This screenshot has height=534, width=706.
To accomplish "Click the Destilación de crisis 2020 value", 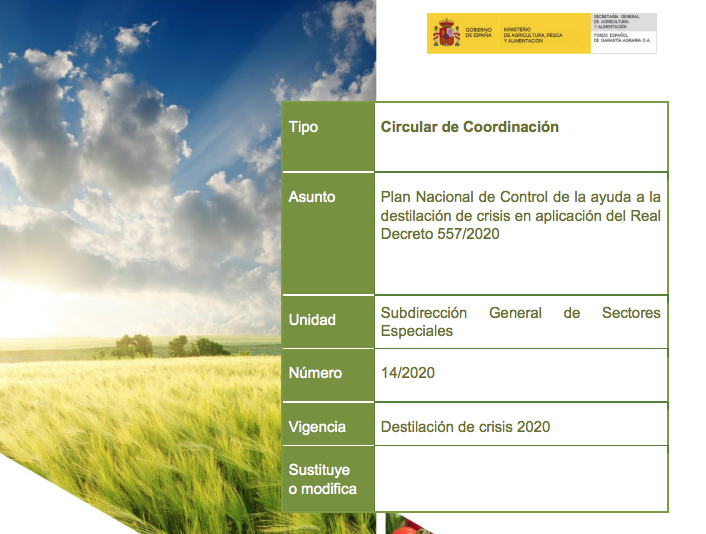I will 465,427.
